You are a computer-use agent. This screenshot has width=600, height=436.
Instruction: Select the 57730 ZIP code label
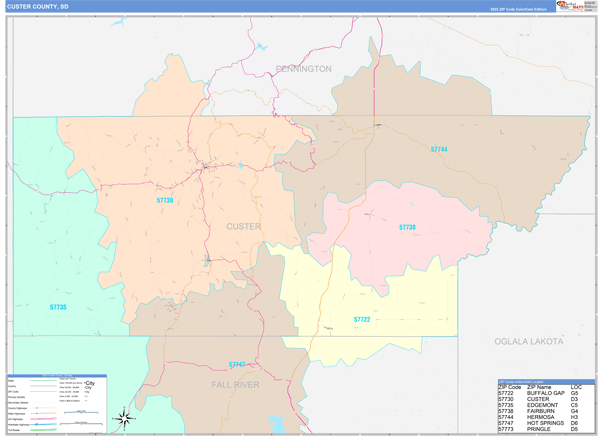point(165,200)
